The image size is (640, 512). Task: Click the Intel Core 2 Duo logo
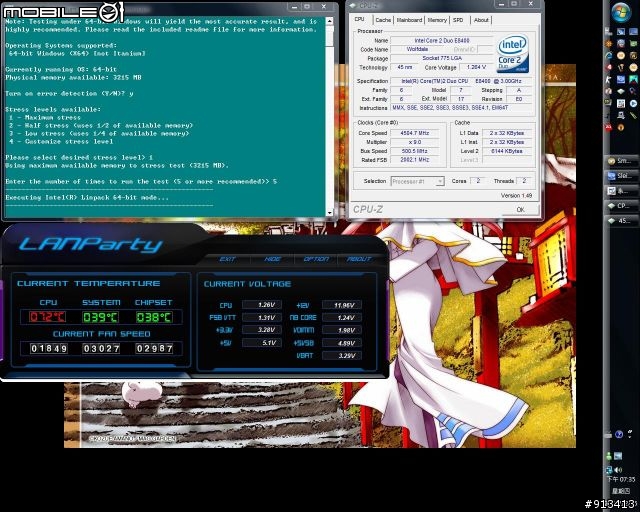click(x=513, y=54)
